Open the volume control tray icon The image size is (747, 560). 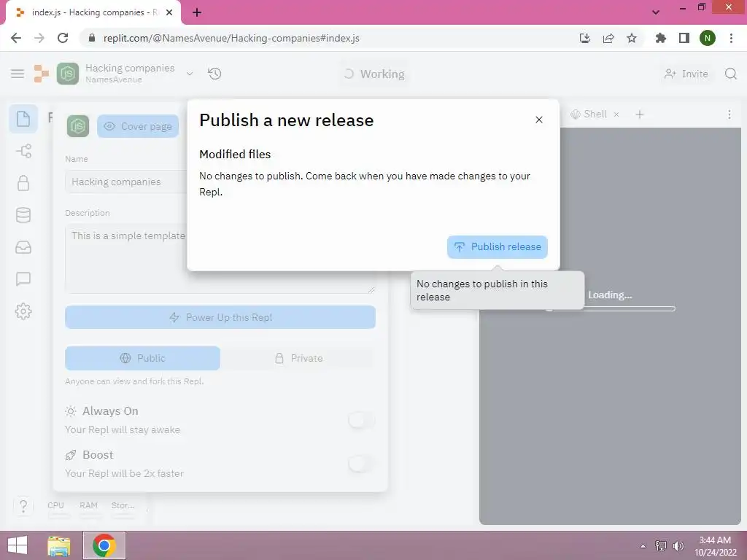coord(678,546)
